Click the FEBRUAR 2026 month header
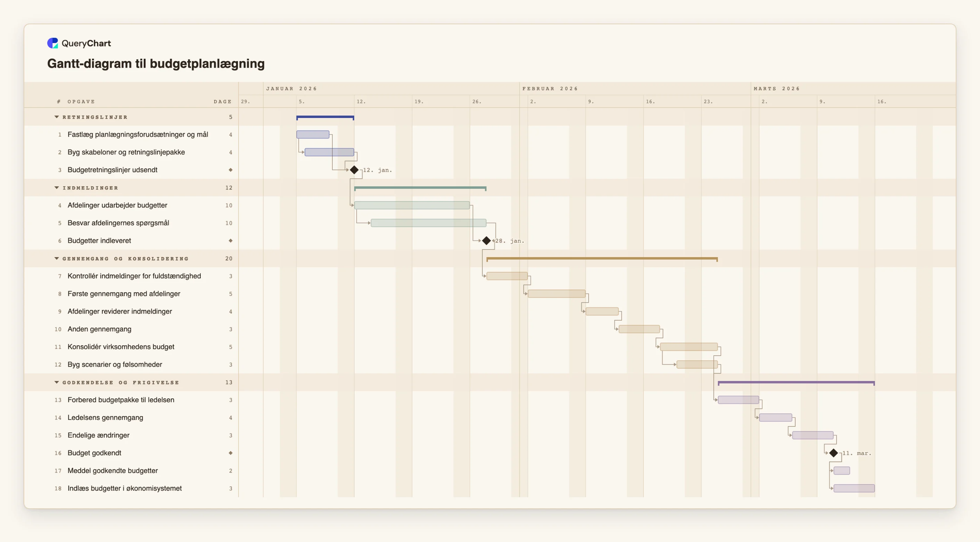 pyautogui.click(x=550, y=88)
